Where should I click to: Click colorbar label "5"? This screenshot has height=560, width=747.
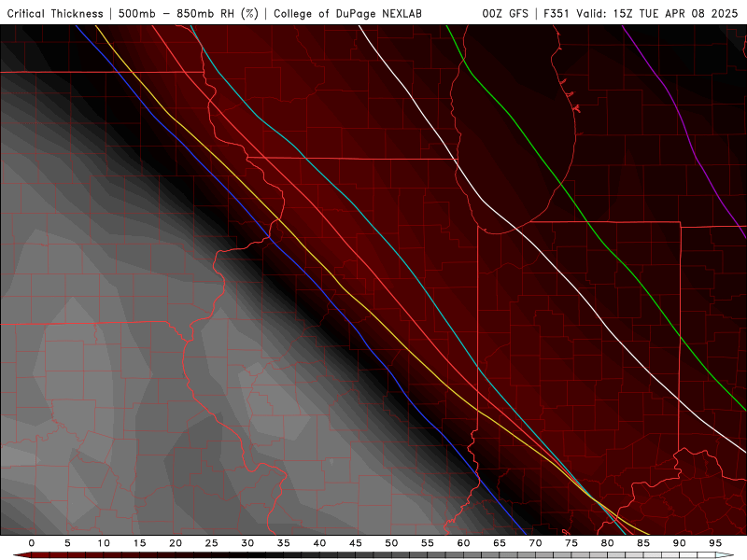click(67, 543)
